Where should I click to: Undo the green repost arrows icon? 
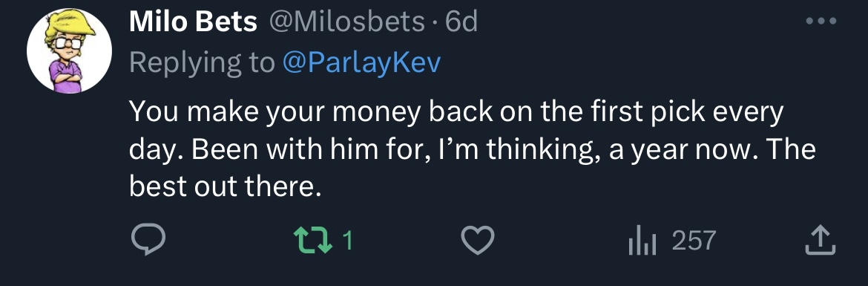click(312, 241)
